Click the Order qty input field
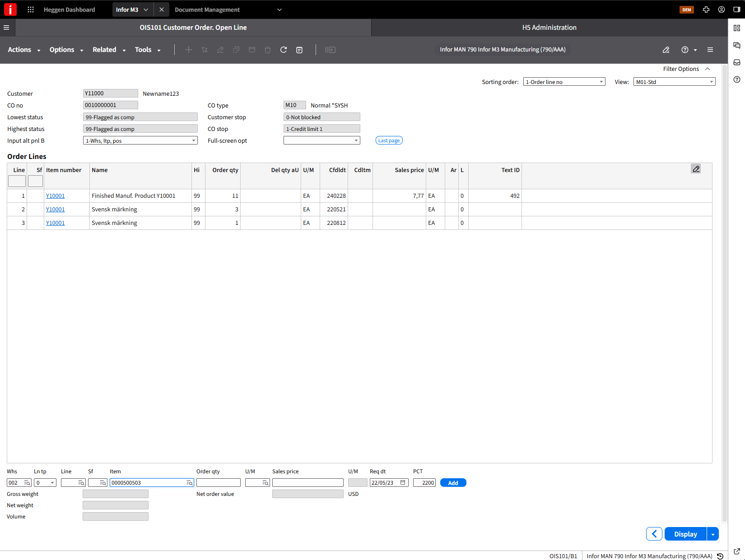 [218, 483]
